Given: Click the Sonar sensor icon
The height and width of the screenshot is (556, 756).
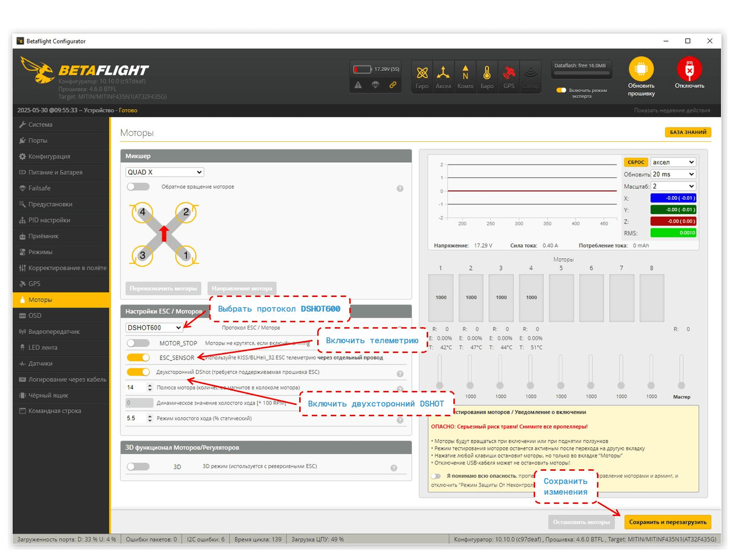Looking at the screenshot, I should pyautogui.click(x=531, y=73).
